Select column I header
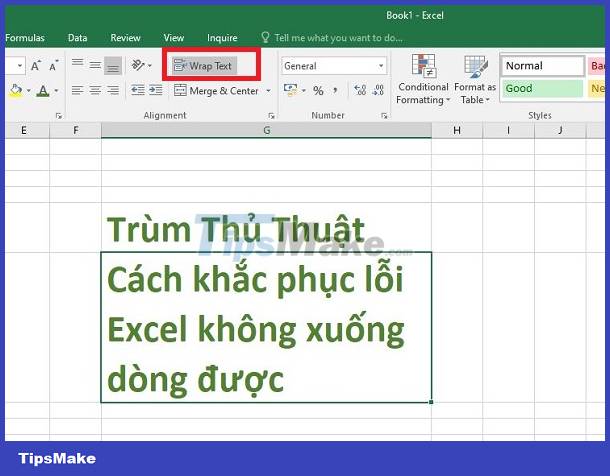This screenshot has height=476, width=610. pos(508,130)
